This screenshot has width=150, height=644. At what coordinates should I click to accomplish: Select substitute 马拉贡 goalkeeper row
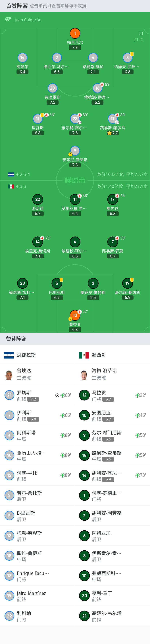(x=112, y=395)
